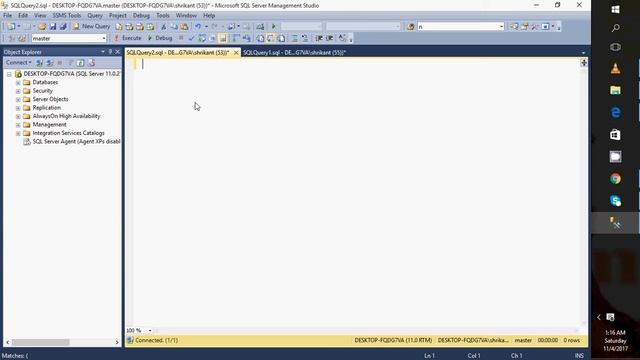The width and height of the screenshot is (640, 360).
Task: Click the Start debugging play icon
Action: (x=274, y=27)
